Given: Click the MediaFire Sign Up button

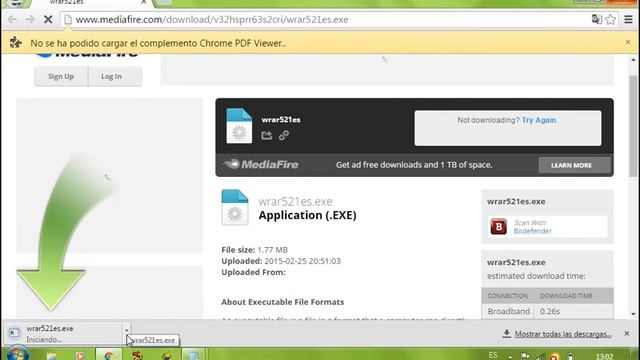Looking at the screenshot, I should coord(61,76).
